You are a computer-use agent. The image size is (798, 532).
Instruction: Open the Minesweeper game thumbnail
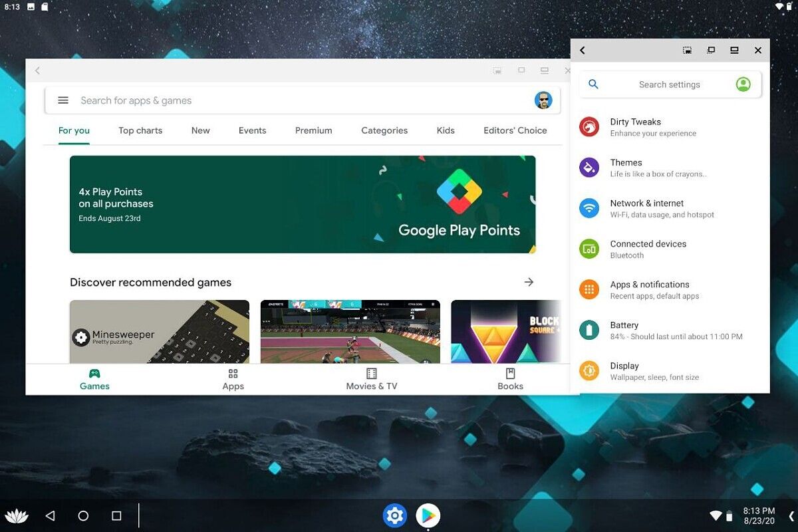159,332
